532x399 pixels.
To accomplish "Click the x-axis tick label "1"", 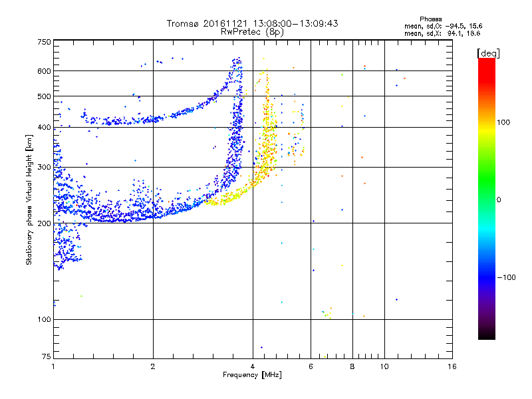I will point(53,366).
